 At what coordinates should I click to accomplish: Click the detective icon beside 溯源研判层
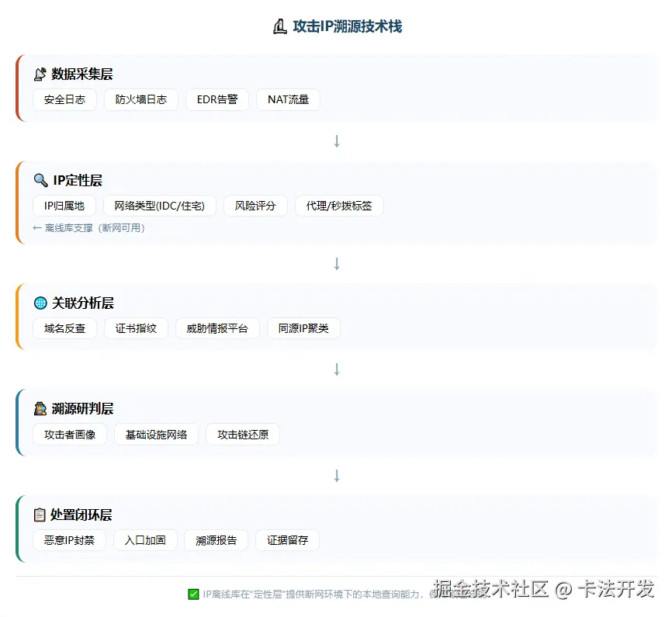click(x=40, y=408)
